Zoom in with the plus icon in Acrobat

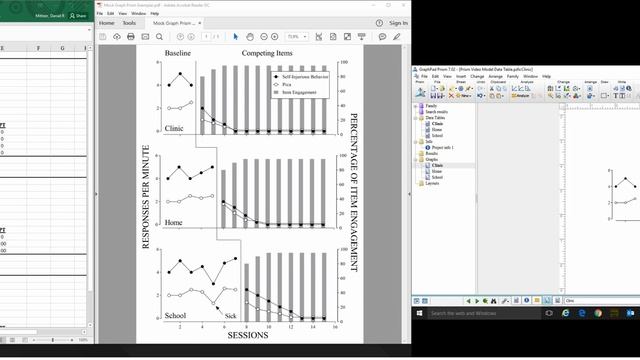tap(275, 37)
